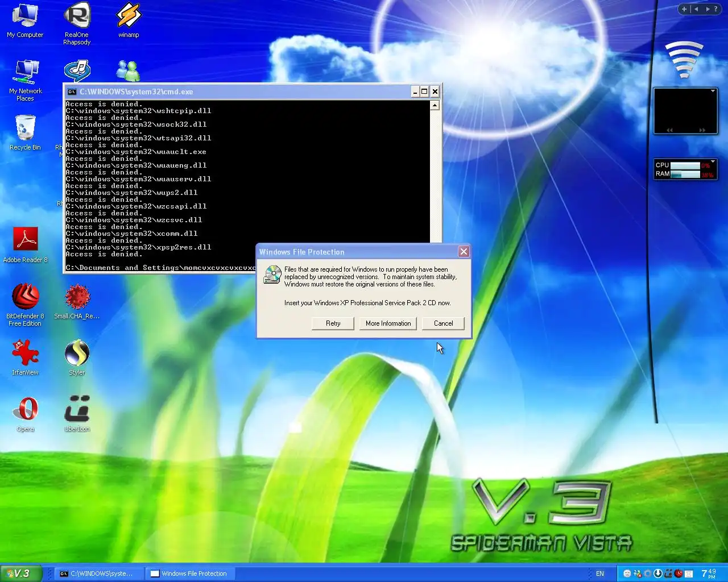Select the Small.CHA_Re... virus-shaped icon
Viewport: 728px width, 582px height.
[77, 302]
